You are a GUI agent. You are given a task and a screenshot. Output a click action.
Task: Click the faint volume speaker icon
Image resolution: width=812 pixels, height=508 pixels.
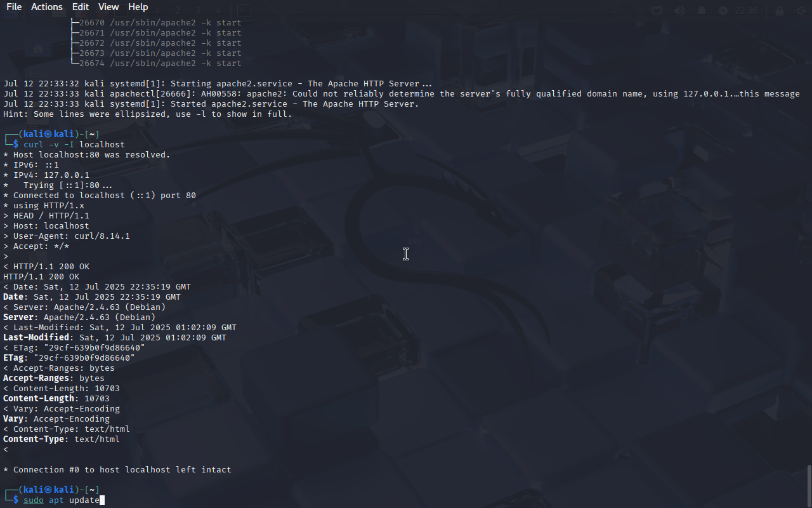pos(679,11)
